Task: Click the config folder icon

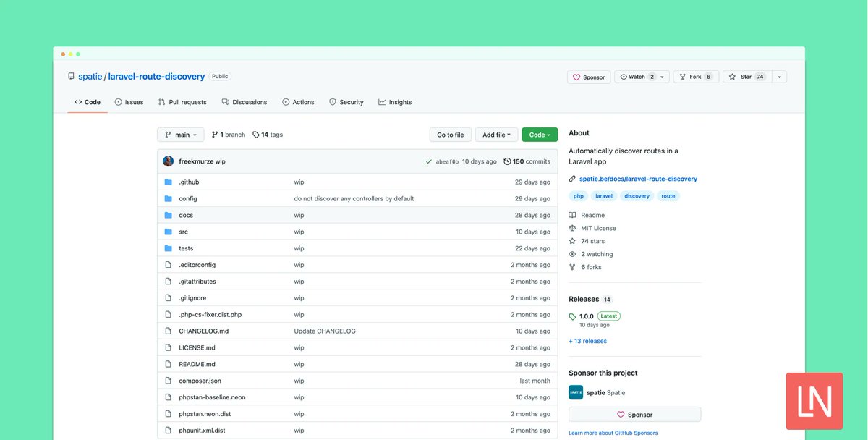Action: click(x=169, y=198)
